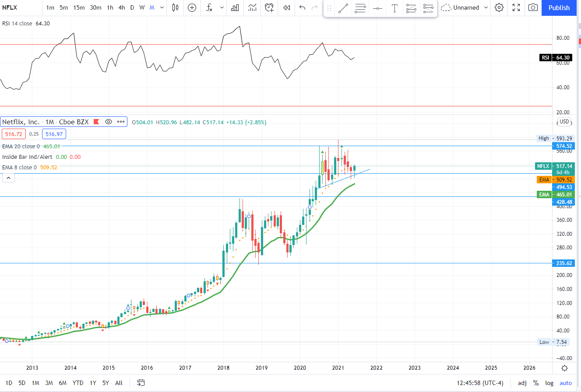Select the Trend Line drawing tool
581x392 pixels.
(343, 8)
